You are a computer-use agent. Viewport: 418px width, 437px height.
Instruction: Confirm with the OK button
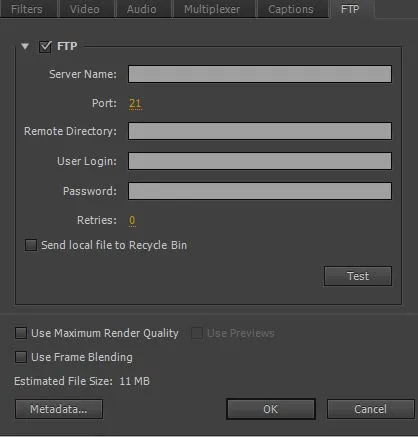(271, 409)
